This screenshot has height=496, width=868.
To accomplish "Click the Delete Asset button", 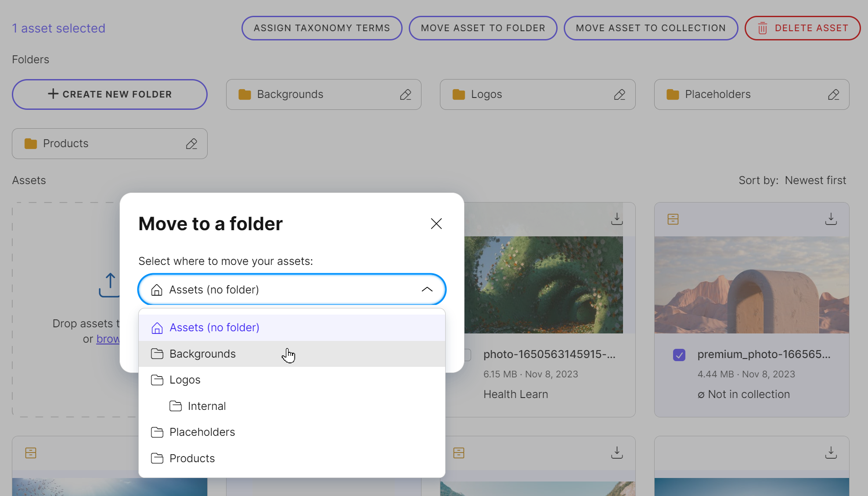I will tap(802, 28).
